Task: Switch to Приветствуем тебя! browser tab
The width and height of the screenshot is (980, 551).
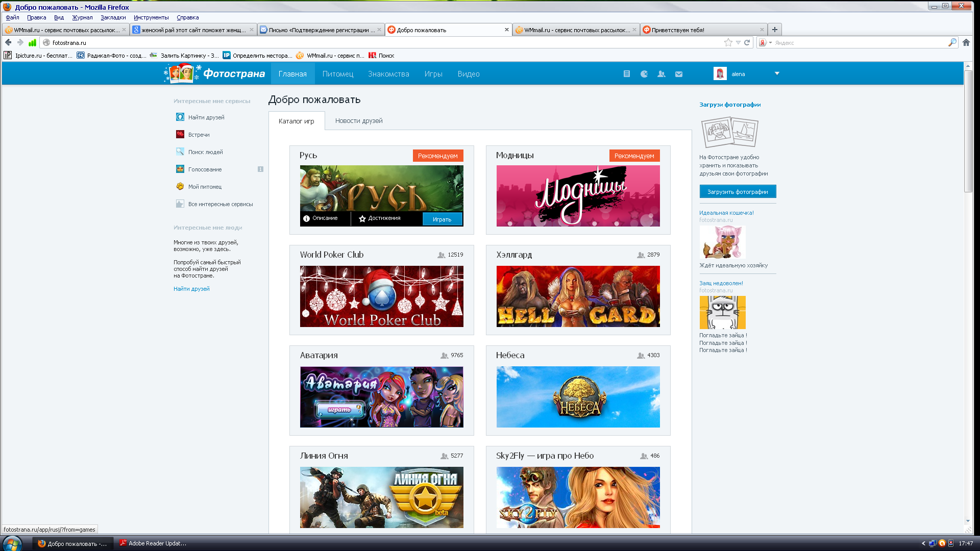Action: pyautogui.click(x=704, y=30)
